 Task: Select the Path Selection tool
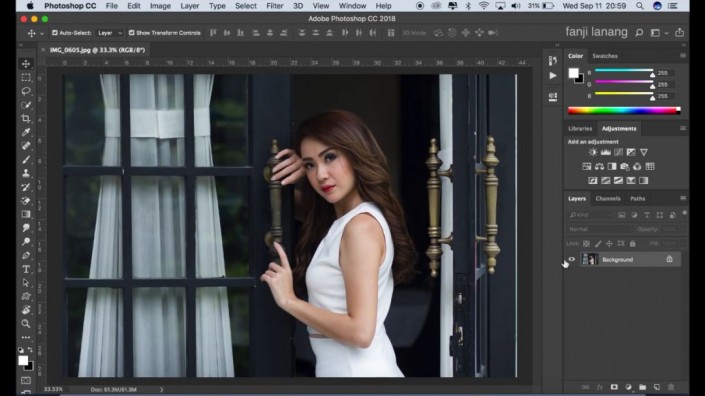coord(26,283)
